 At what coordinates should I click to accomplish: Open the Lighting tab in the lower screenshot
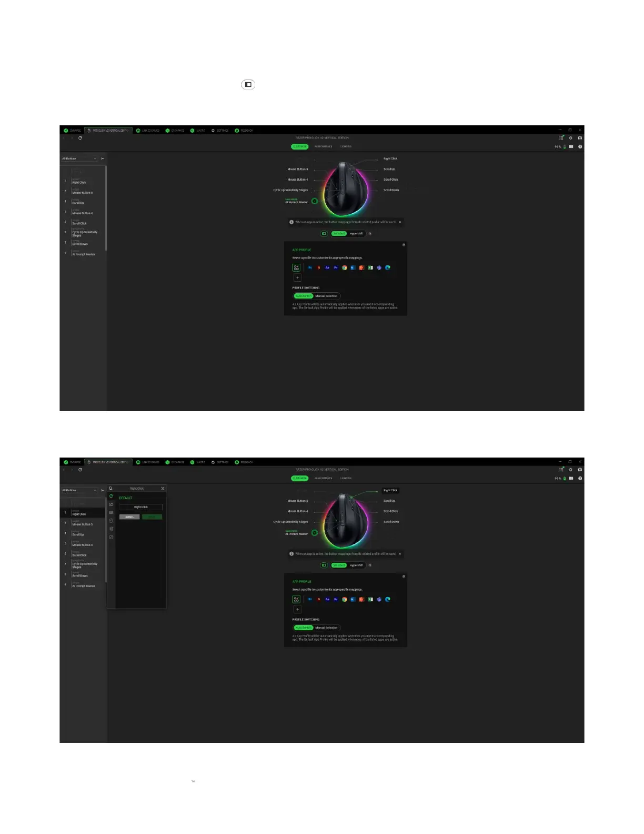(x=346, y=478)
